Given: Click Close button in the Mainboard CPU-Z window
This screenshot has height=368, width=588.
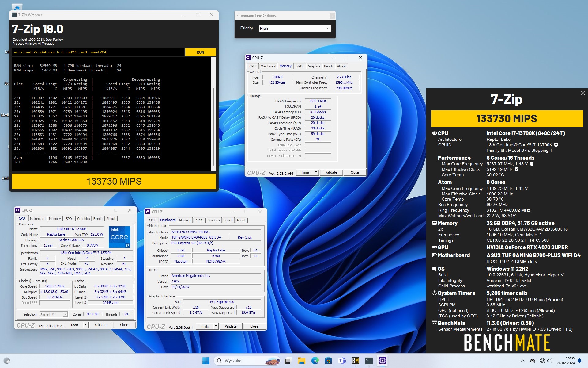Looking at the screenshot, I should pos(254,326).
